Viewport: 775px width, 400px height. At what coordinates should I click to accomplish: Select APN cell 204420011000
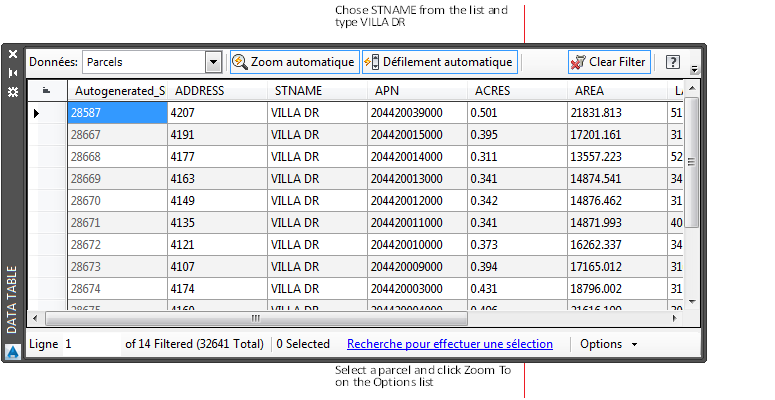417,222
